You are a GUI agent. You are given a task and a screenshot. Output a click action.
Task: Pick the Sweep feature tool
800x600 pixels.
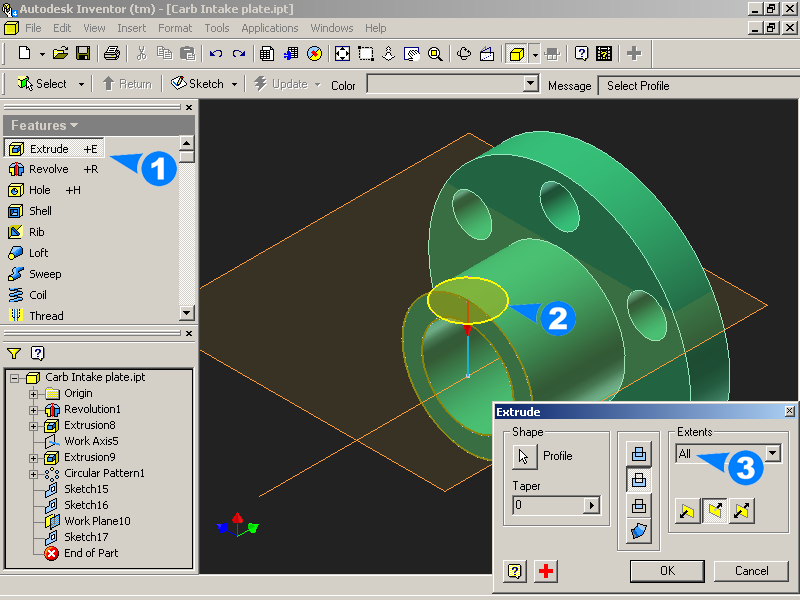pyautogui.click(x=44, y=274)
